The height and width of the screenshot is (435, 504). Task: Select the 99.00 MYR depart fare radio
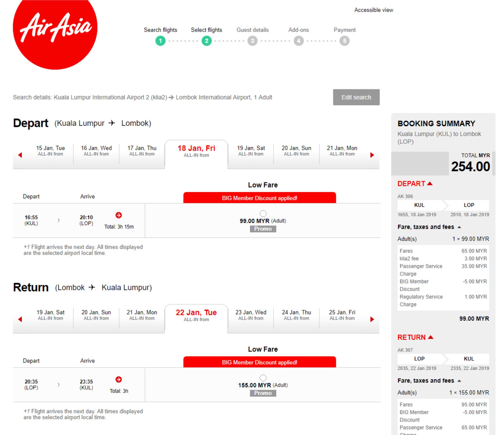[263, 214]
